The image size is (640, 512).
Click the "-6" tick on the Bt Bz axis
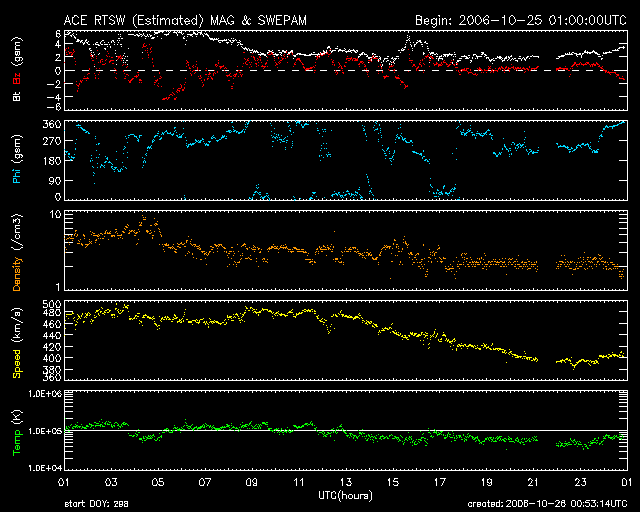[x=53, y=107]
